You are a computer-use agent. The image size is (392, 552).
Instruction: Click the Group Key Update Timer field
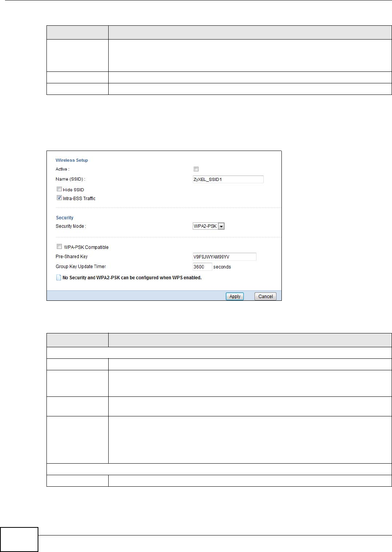[x=202, y=267]
